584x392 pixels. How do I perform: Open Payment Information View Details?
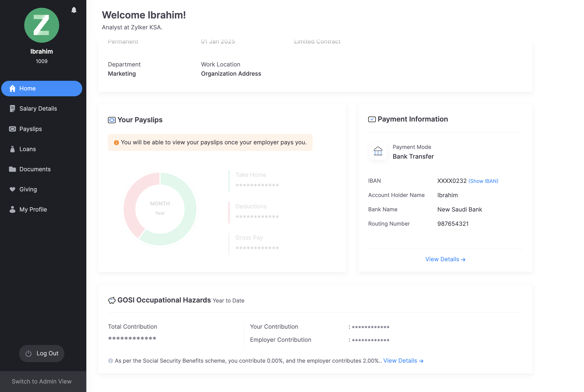445,259
